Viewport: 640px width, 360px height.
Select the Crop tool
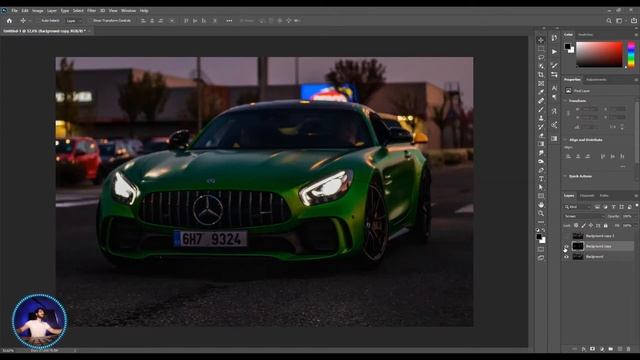[541, 75]
